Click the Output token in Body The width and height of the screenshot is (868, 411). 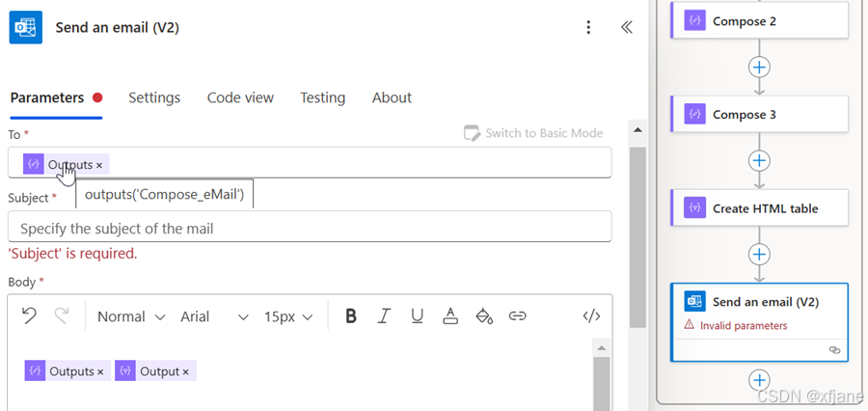tap(155, 371)
